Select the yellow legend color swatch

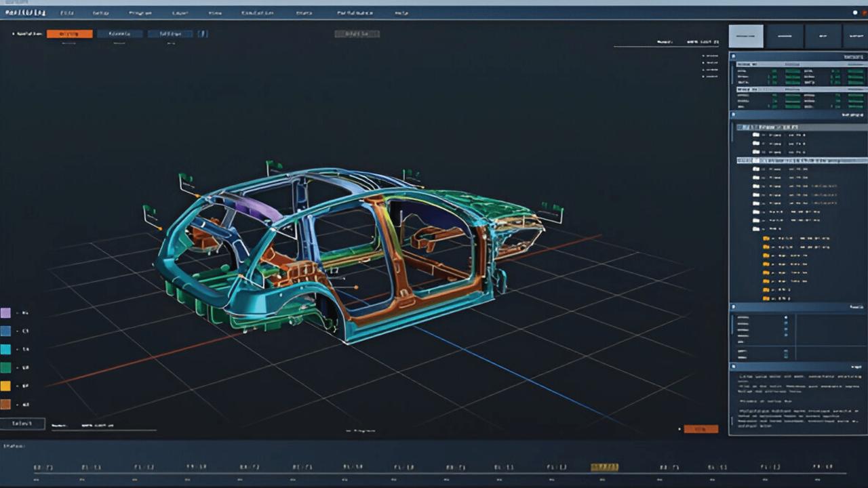pyautogui.click(x=5, y=386)
